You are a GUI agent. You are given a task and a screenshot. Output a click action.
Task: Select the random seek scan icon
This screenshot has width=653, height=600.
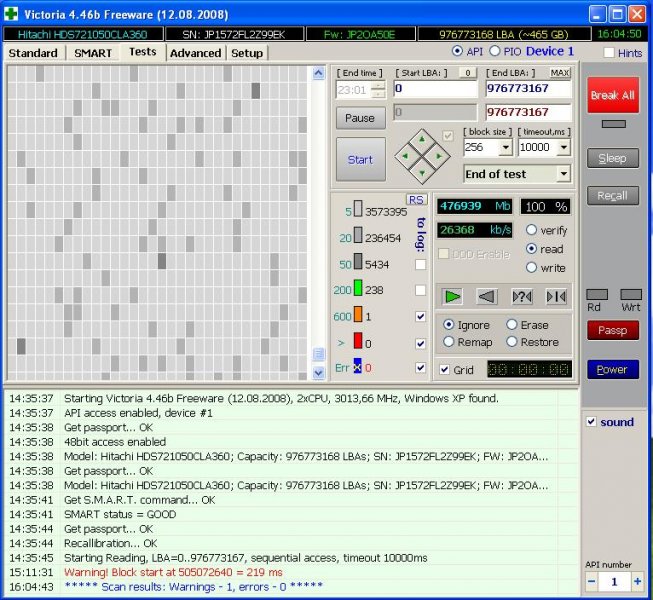pyautogui.click(x=521, y=296)
